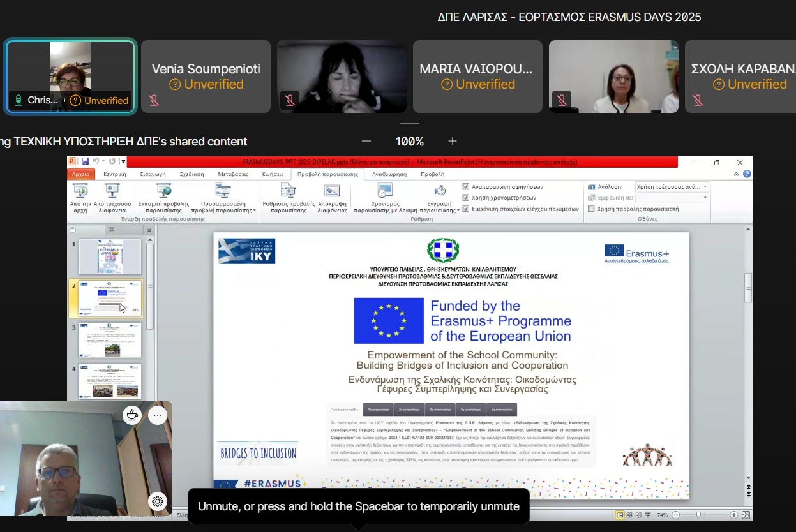
Task: Click the zoom in plus icon for shared content
Action: tap(453, 141)
